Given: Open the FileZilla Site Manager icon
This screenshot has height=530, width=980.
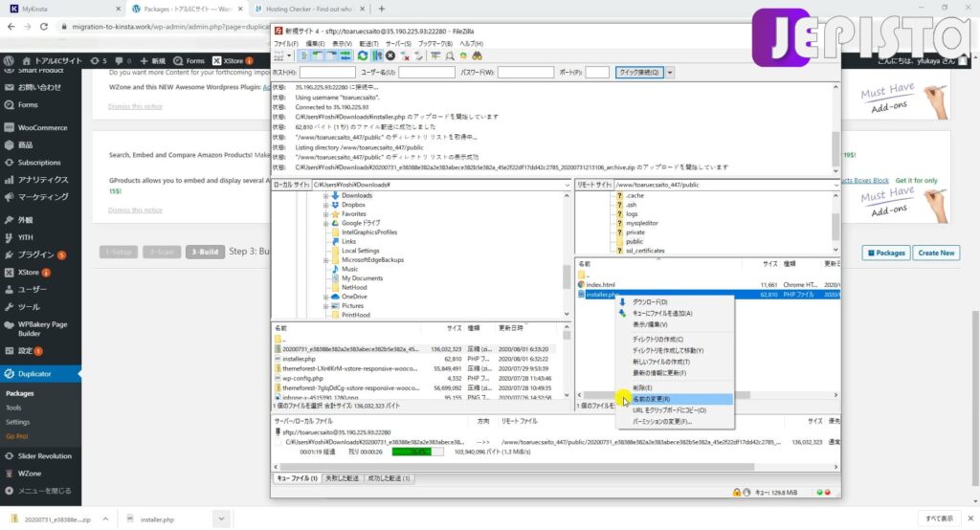Looking at the screenshot, I should point(278,56).
